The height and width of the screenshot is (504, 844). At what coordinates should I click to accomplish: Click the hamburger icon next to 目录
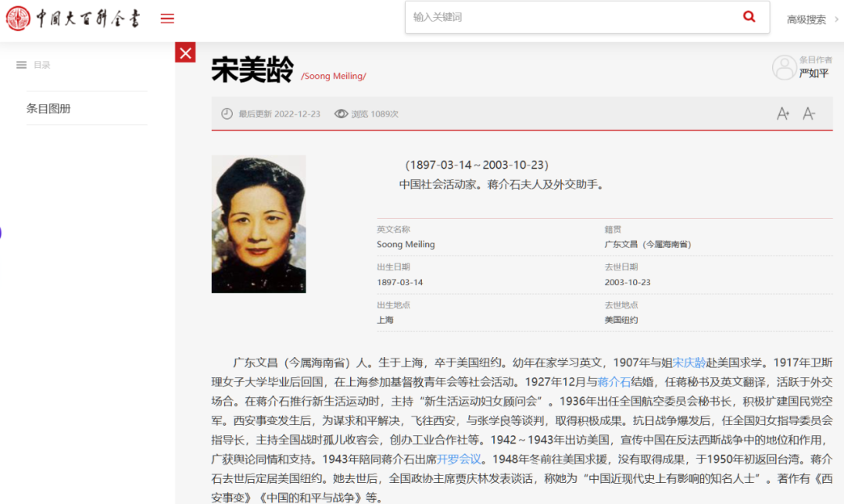(x=21, y=64)
